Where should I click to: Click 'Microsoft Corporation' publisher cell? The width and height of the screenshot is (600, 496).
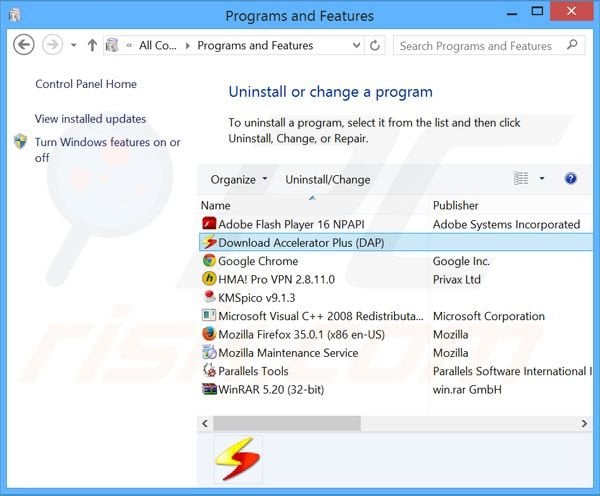[x=489, y=316]
